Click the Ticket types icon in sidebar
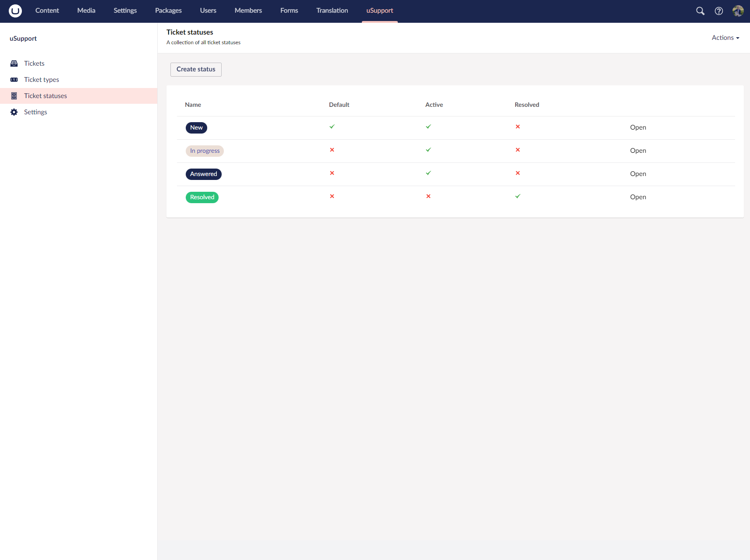750x560 pixels. click(x=14, y=80)
